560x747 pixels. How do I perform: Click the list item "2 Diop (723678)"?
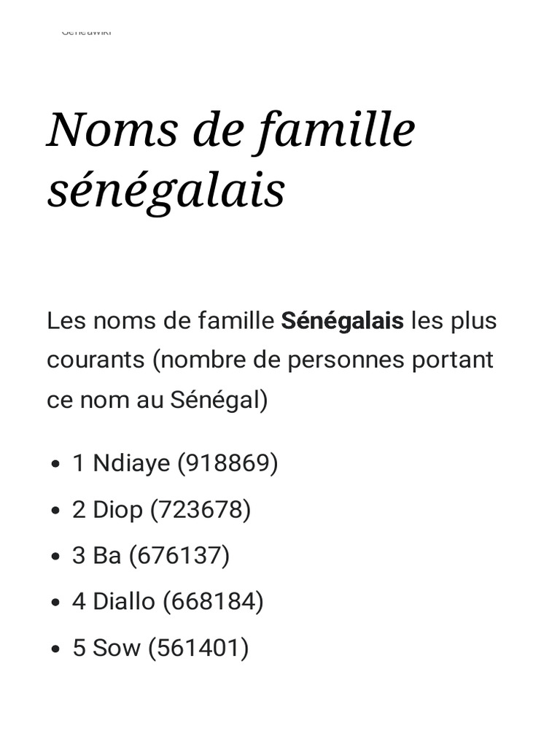(161, 510)
